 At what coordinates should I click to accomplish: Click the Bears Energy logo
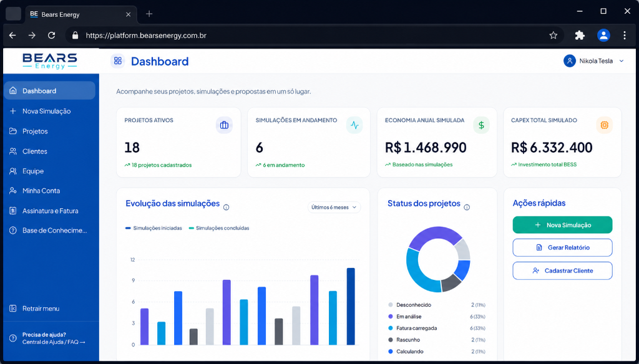click(50, 61)
